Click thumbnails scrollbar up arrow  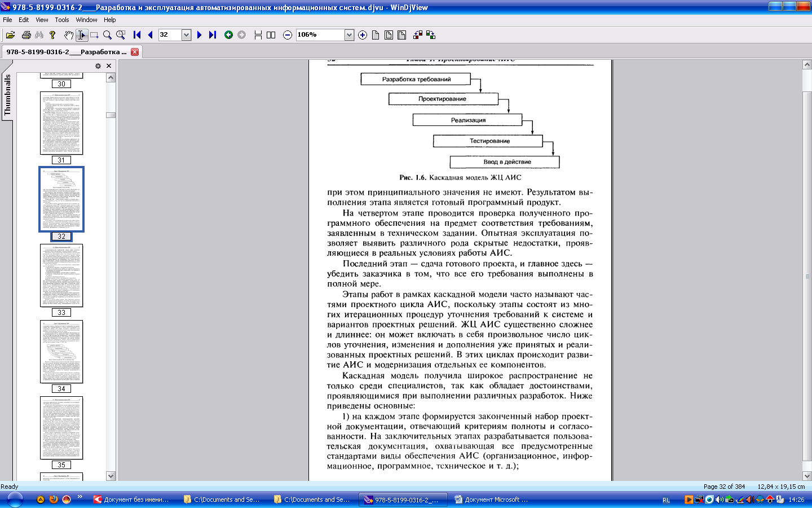pyautogui.click(x=111, y=77)
